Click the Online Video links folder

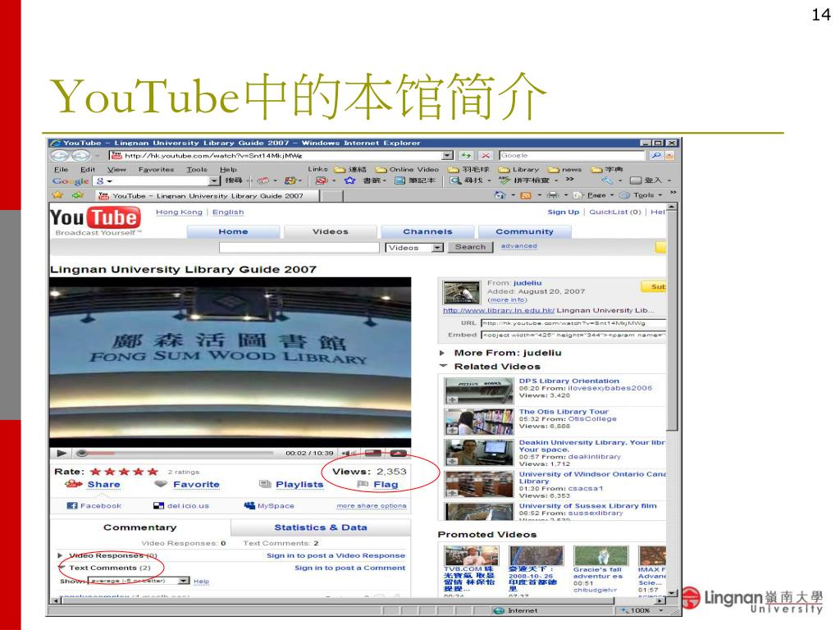(x=407, y=169)
